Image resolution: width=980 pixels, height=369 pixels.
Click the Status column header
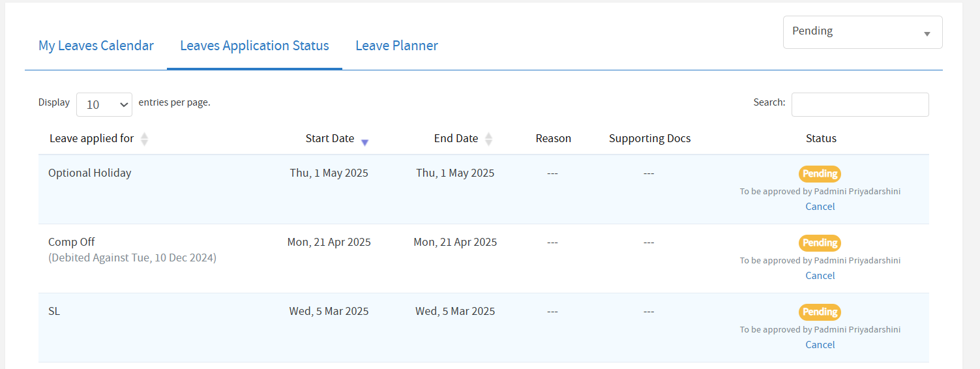tap(820, 139)
